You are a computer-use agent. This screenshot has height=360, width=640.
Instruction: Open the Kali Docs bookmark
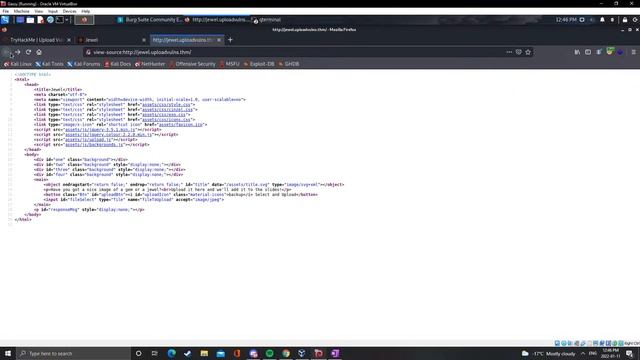click(x=118, y=64)
